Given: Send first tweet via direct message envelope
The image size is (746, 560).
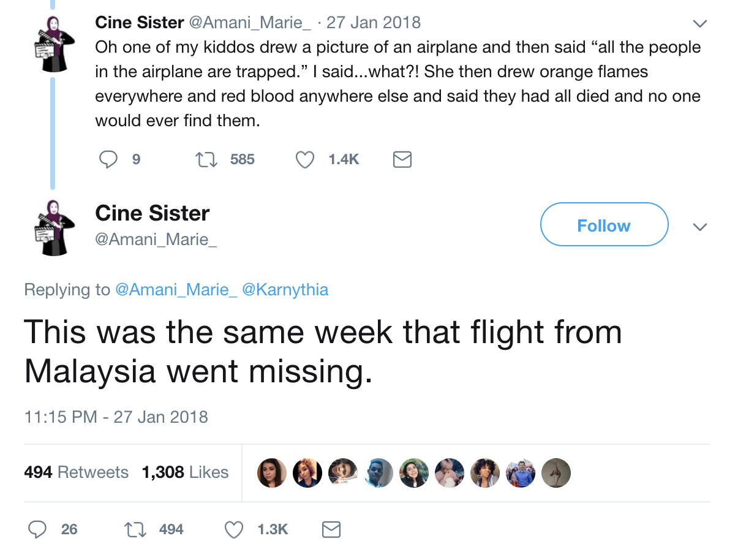Looking at the screenshot, I should point(402,159).
